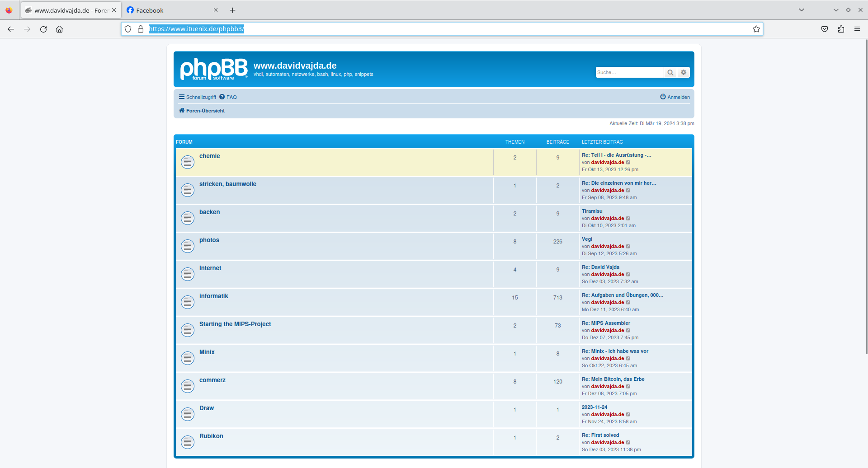868x468 pixels.
Task: Open the informatik forum
Action: [x=213, y=296]
